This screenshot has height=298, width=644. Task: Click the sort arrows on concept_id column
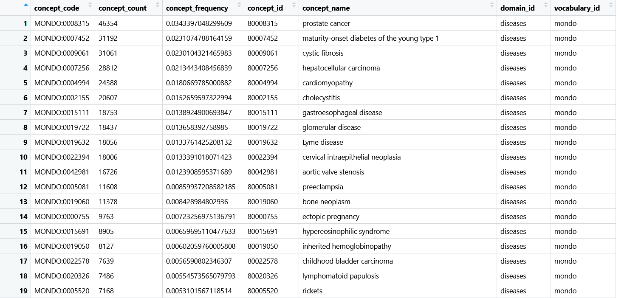pos(294,8)
